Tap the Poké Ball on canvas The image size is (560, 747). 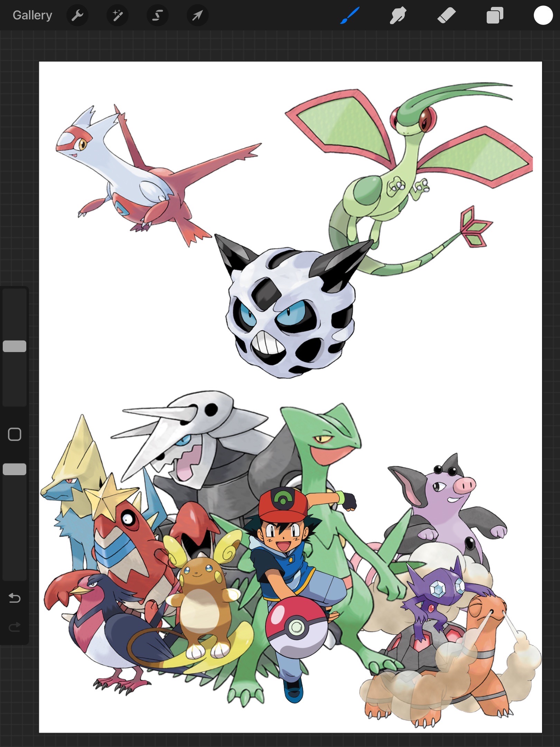point(297,627)
